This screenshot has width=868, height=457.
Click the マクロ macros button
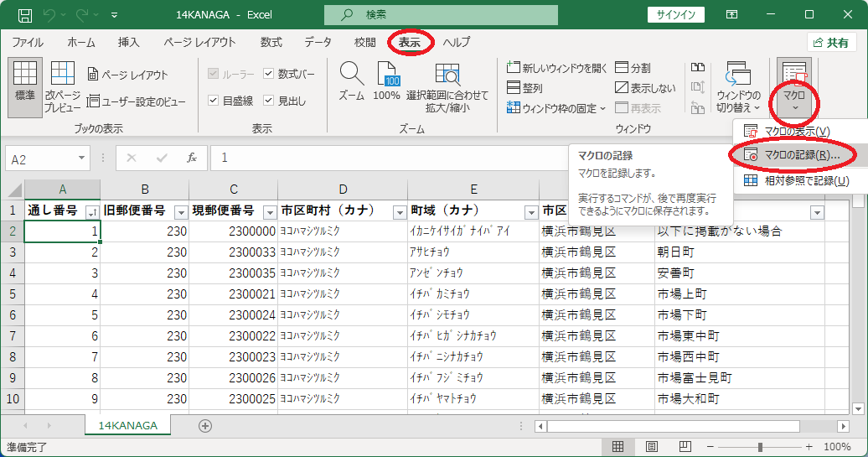point(793,87)
